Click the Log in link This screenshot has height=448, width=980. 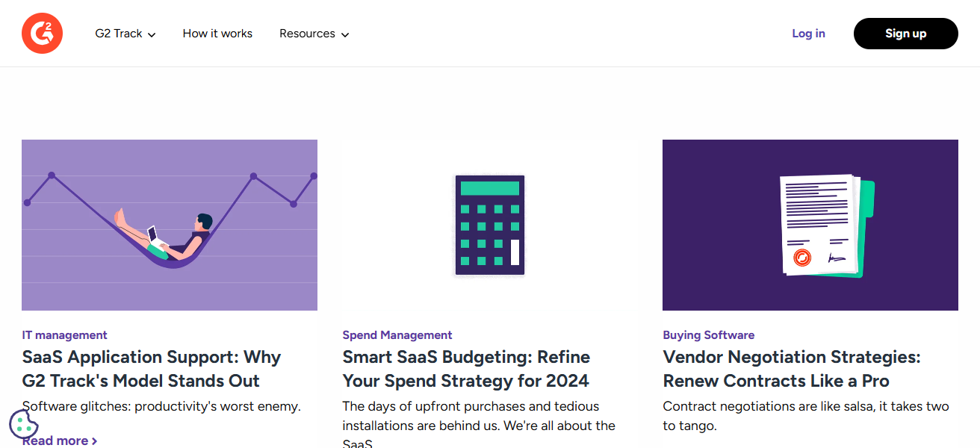click(808, 34)
